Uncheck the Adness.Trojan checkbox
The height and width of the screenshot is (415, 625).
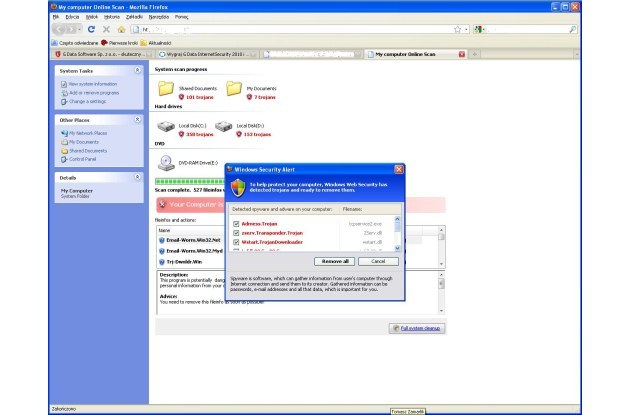point(236,224)
